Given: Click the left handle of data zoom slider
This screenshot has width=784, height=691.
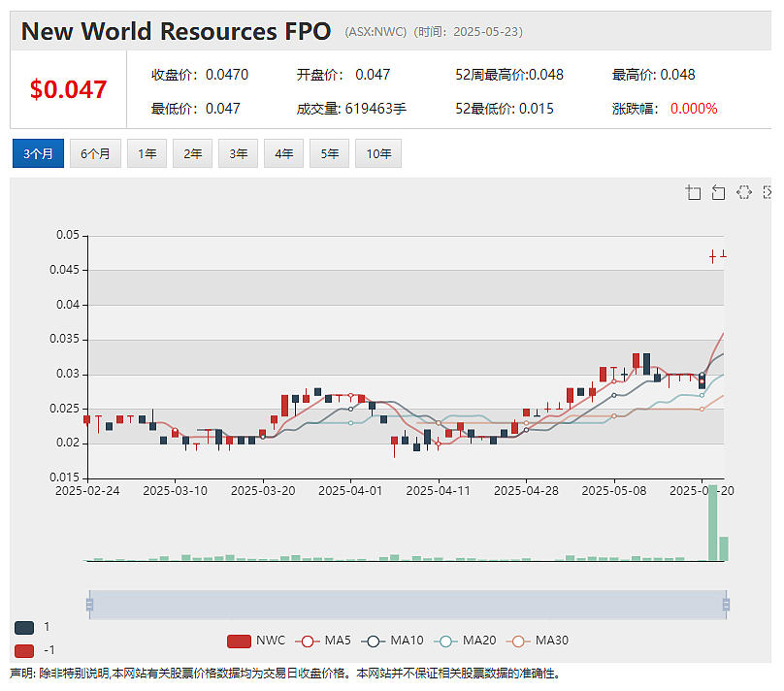Looking at the screenshot, I should tap(89, 605).
